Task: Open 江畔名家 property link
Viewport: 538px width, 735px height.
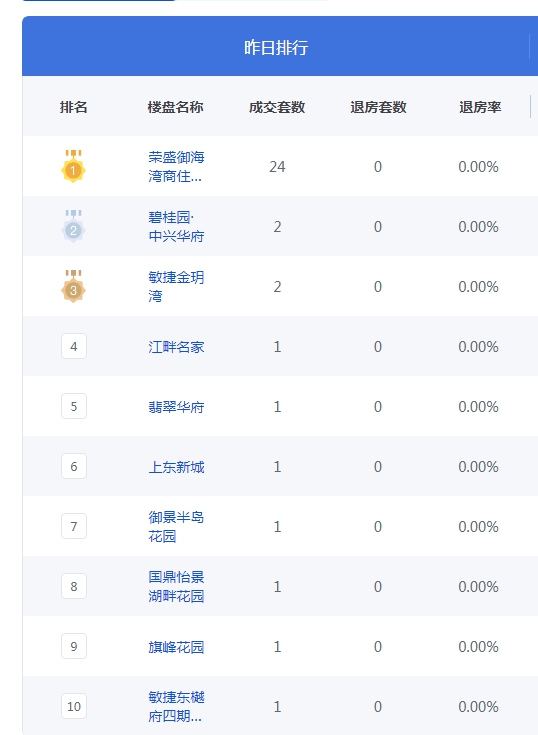Action: [x=176, y=347]
